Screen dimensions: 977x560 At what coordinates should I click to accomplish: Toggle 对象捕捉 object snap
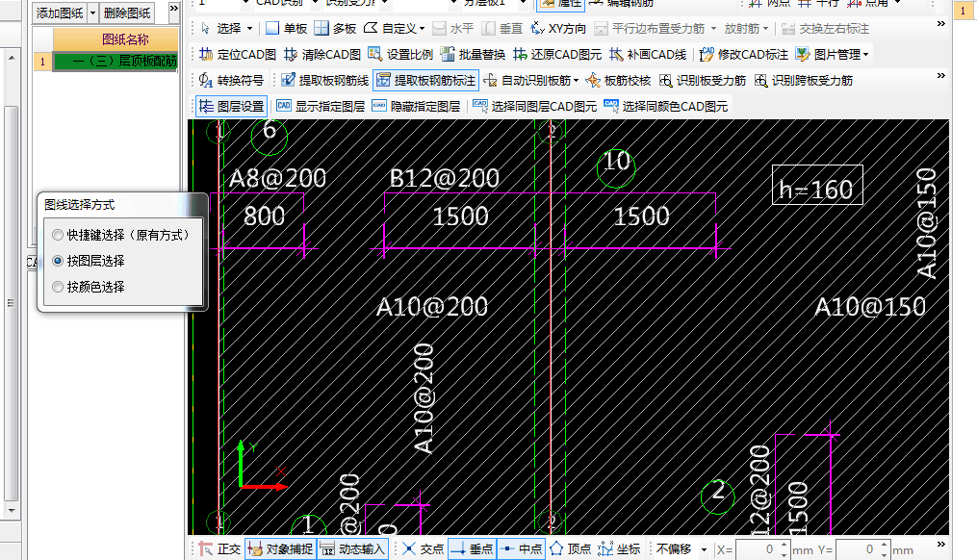point(280,548)
